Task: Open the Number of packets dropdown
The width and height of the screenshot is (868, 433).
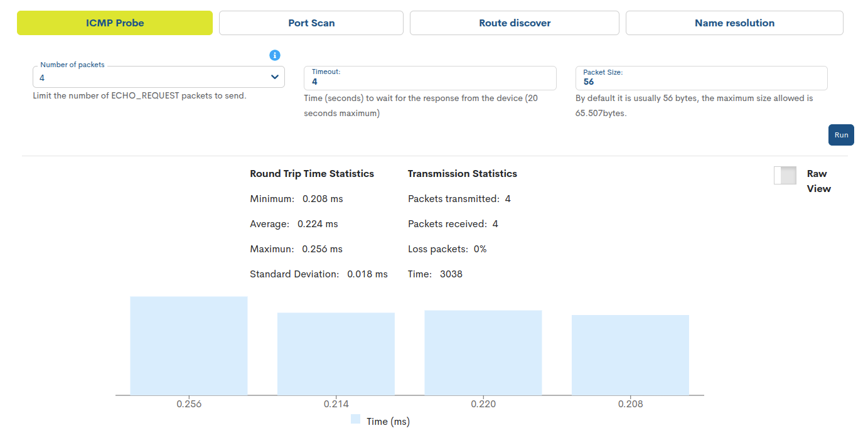Action: 159,77
